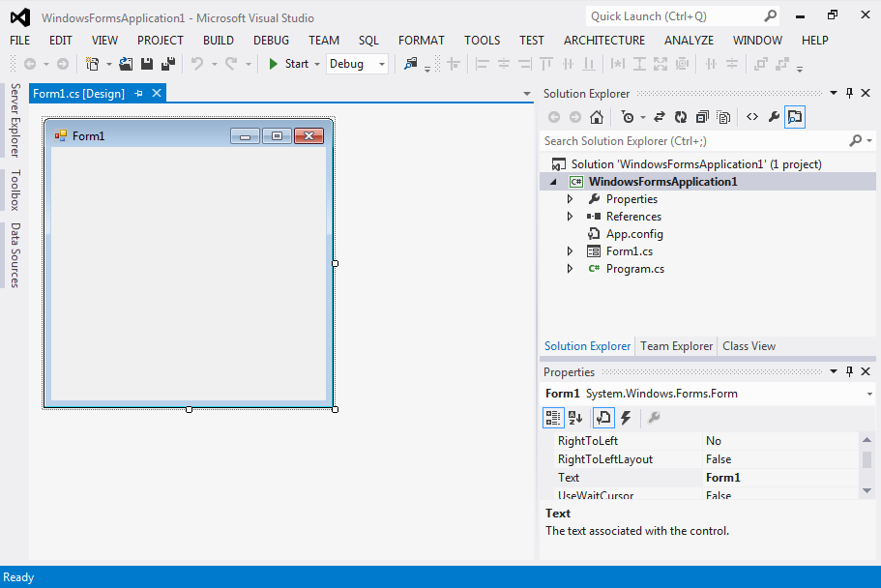Click the Open File toolbar icon
Image resolution: width=881 pixels, height=588 pixels.
(126, 64)
